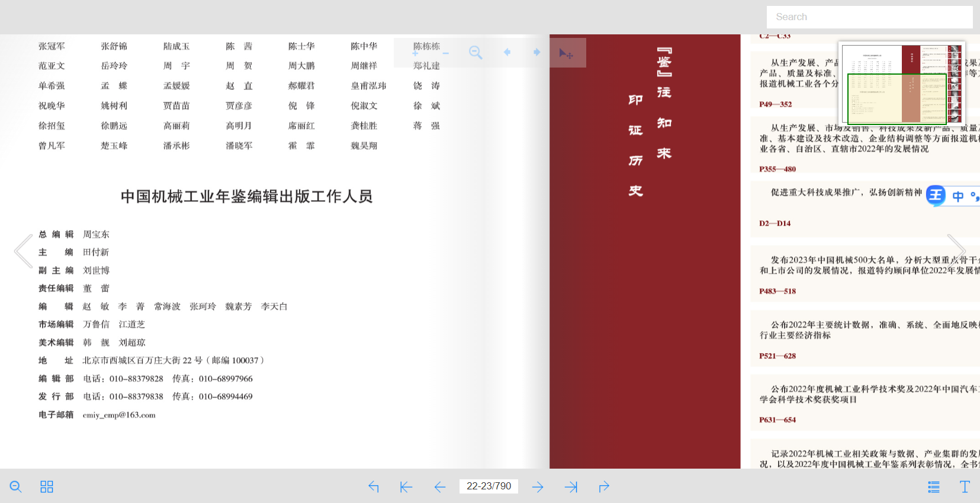Click the curved forward arrow icon
The image size is (980, 503).
pos(604,486)
